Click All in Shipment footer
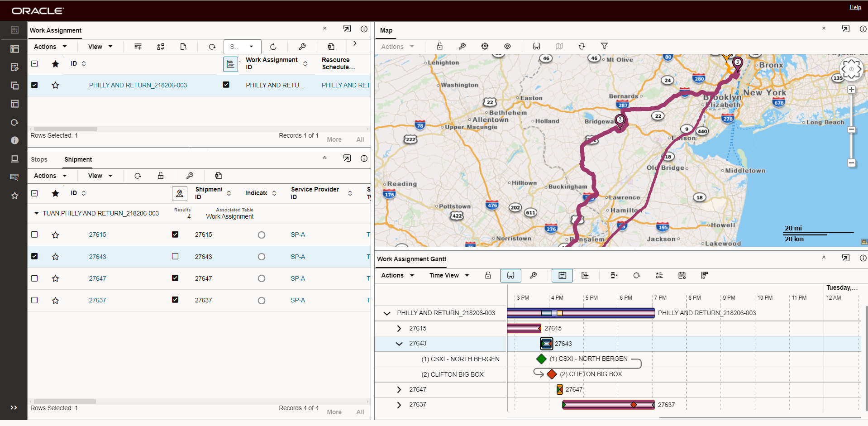 360,412
